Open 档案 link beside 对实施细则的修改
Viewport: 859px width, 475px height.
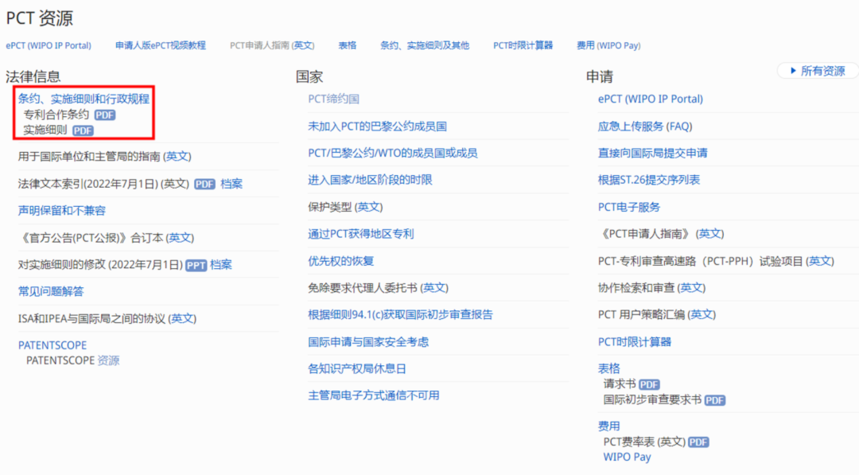221,265
